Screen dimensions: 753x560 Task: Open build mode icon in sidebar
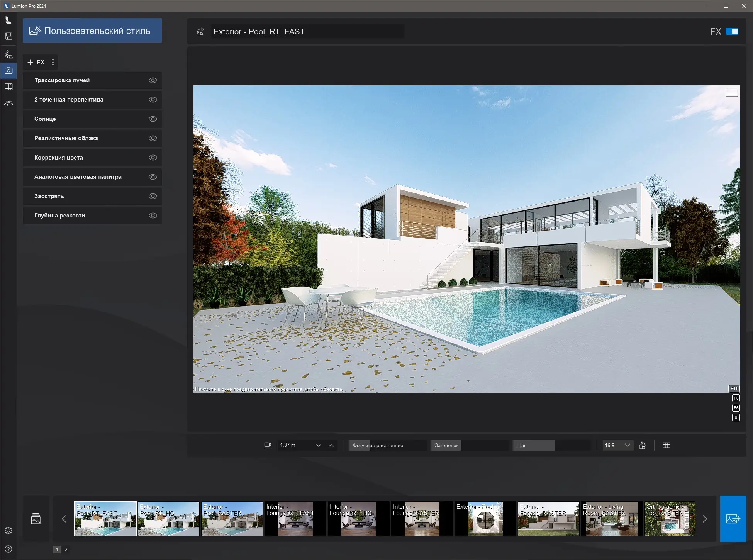click(8, 54)
